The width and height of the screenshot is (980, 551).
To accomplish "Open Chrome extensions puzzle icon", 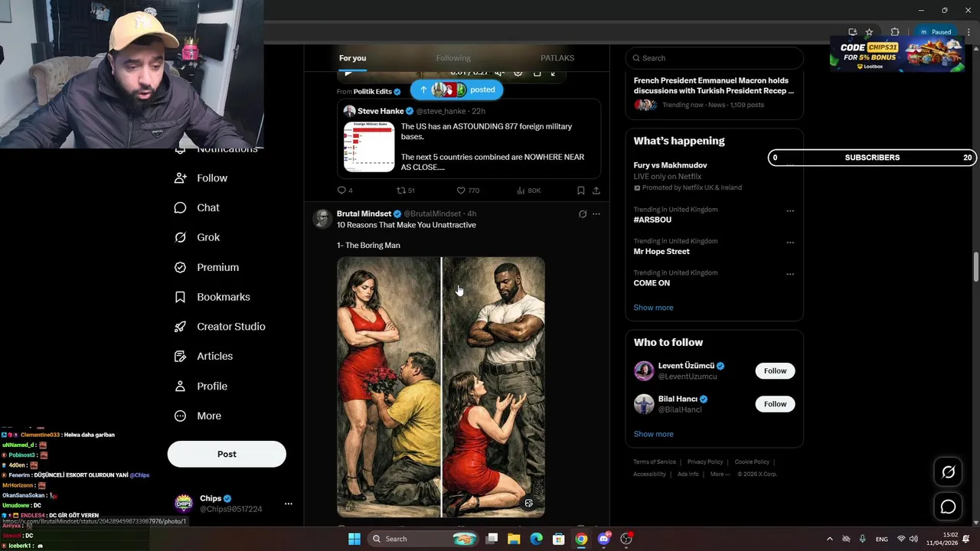I will (x=894, y=32).
